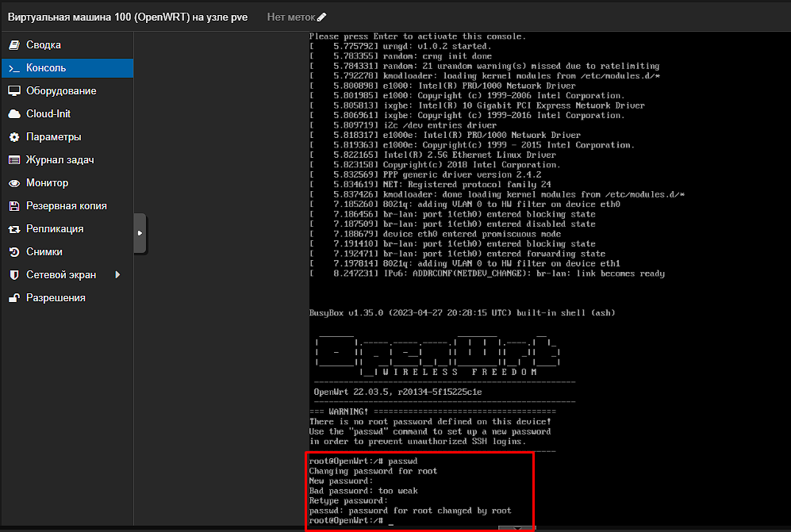Select the Консоль menu item
This screenshot has width=791, height=532.
click(x=67, y=68)
